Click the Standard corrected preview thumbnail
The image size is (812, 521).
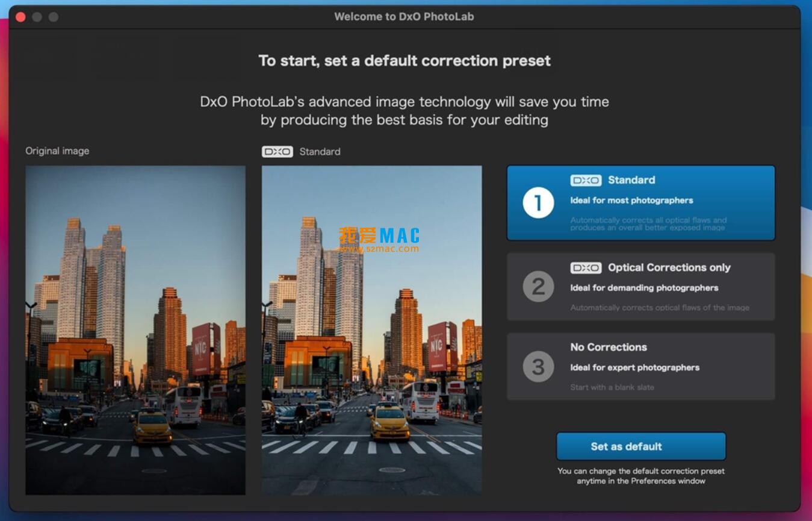(x=371, y=330)
